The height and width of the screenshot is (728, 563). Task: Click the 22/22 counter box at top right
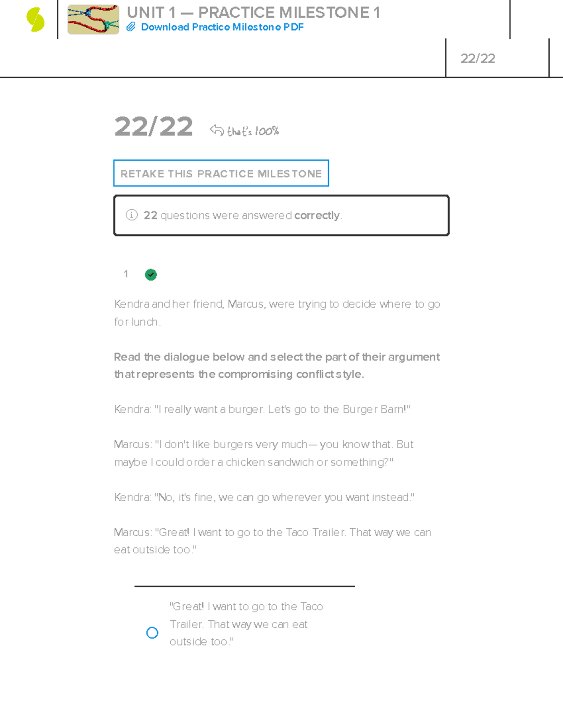tap(478, 58)
